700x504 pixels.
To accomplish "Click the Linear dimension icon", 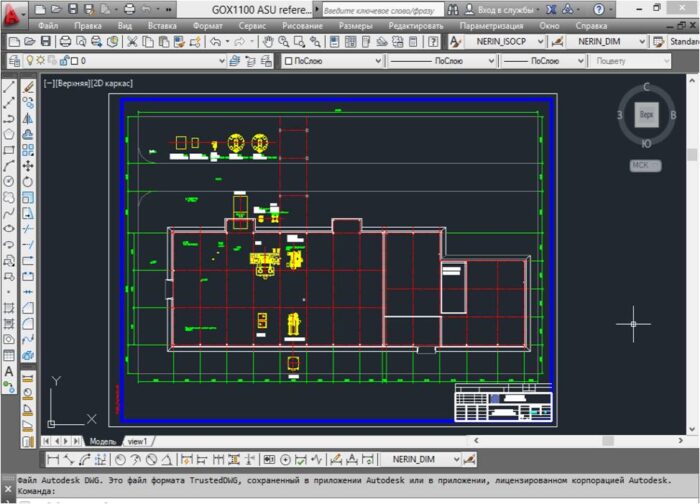I will coord(54,459).
